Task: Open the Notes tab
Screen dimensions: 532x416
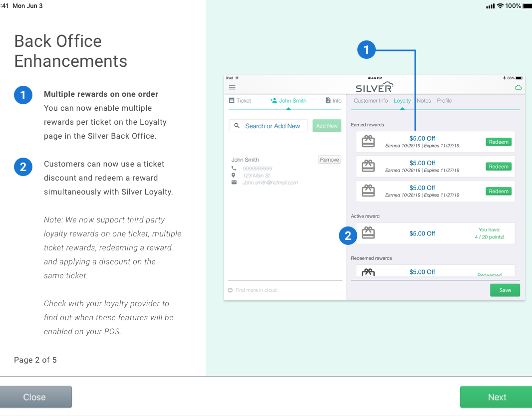Action: click(424, 101)
